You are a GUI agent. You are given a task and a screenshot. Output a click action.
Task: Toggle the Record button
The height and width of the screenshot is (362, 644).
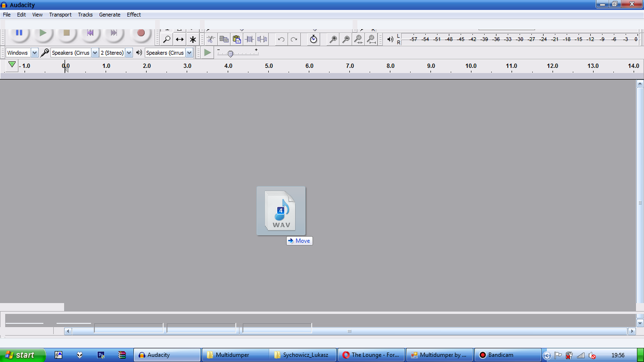tap(141, 33)
